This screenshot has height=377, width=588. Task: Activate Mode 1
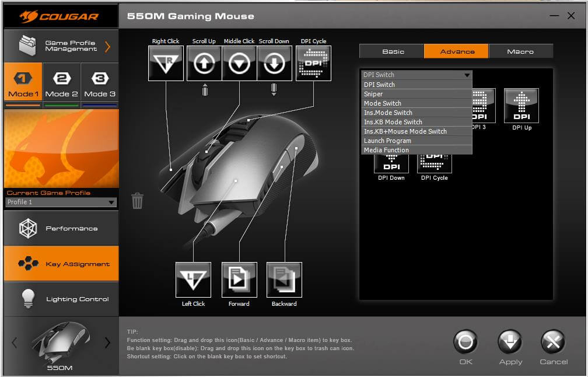click(x=23, y=84)
